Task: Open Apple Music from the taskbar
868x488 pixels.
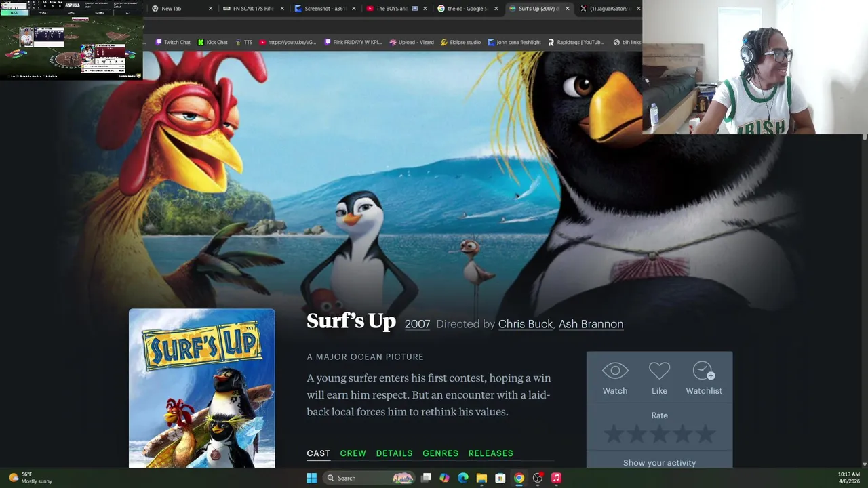Action: point(556,478)
